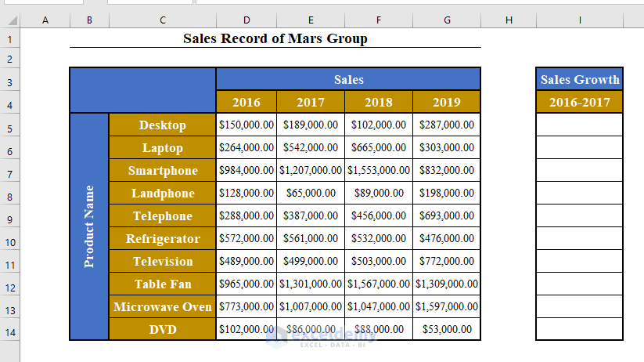The height and width of the screenshot is (362, 644).
Task: Select empty Sales Growth cell for DVD row
Action: point(579,329)
